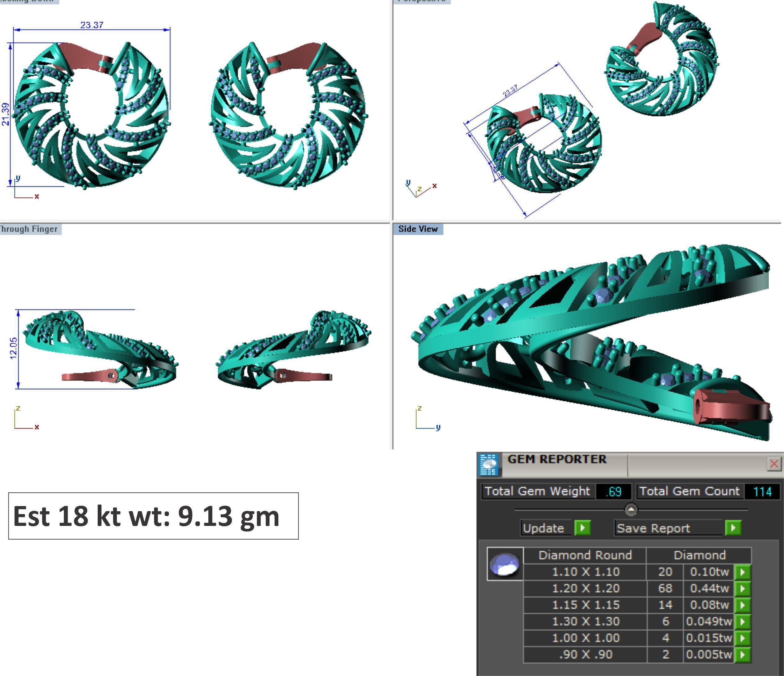Select the Side View viewport label
This screenshot has height=676, width=784.
tap(418, 229)
